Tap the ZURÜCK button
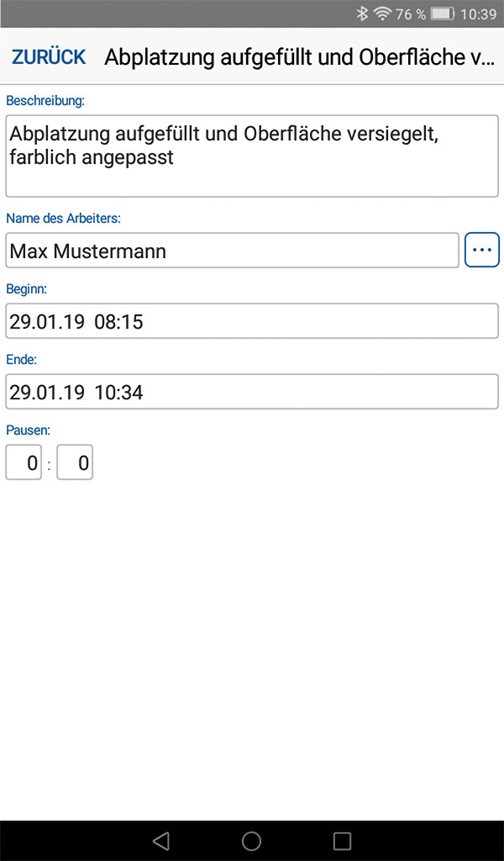The image size is (504, 861). tap(49, 57)
